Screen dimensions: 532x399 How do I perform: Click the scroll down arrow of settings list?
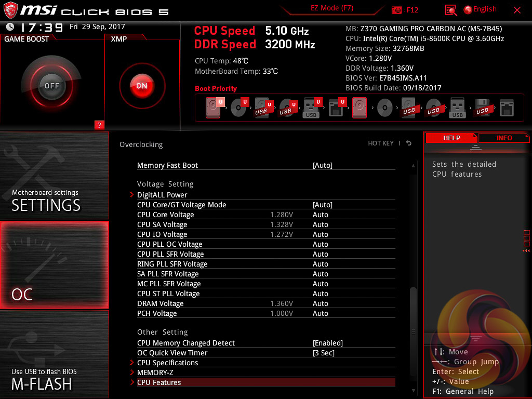coord(413,391)
